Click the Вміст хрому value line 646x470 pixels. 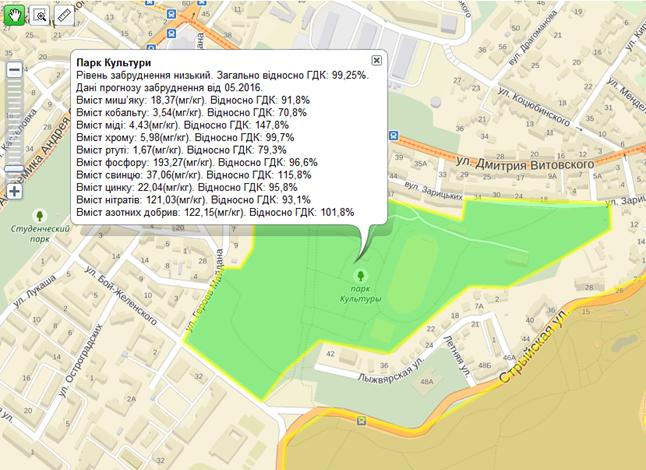185,137
